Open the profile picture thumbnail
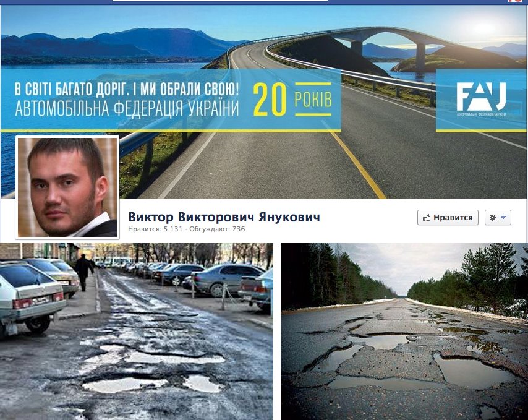 tap(67, 187)
